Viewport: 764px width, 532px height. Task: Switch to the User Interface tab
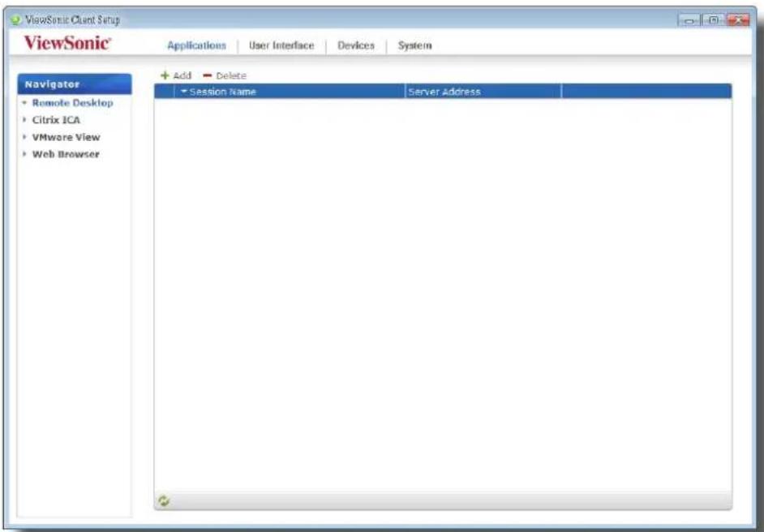coord(281,45)
